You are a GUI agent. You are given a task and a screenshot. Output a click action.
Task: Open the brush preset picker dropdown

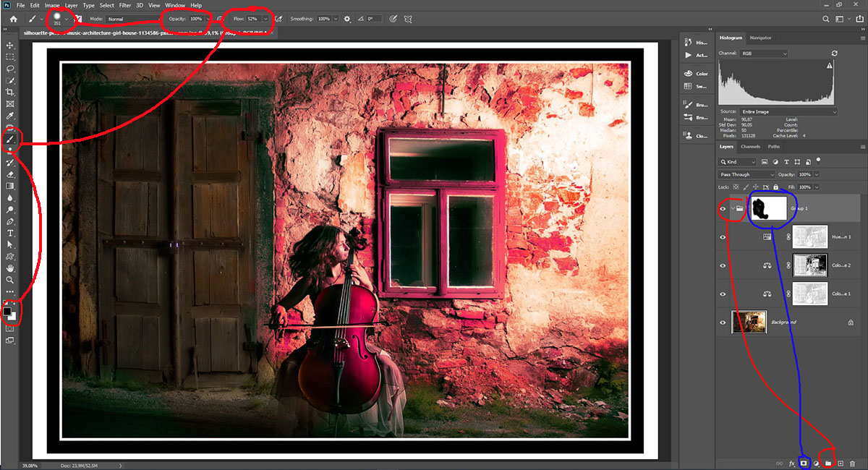[67, 19]
